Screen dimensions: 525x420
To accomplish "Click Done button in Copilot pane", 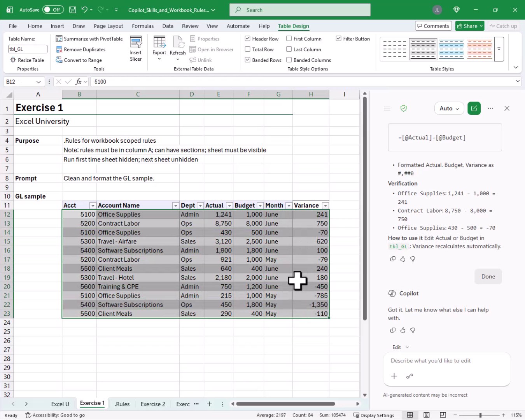I will click(x=488, y=276).
